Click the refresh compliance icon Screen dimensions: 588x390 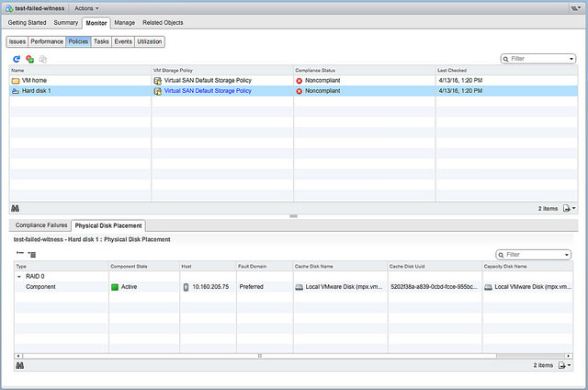17,59
